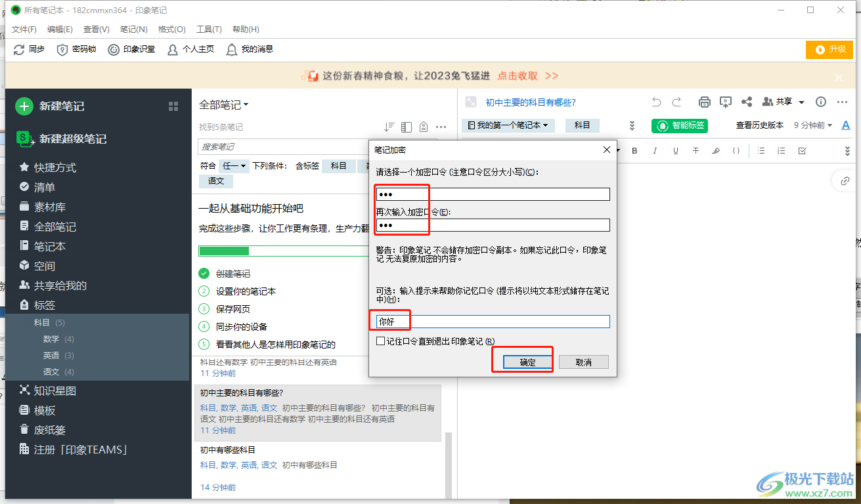The image size is (861, 504).
Task: Open 知识星图 knowledge graph in sidebar
Action: point(48,390)
